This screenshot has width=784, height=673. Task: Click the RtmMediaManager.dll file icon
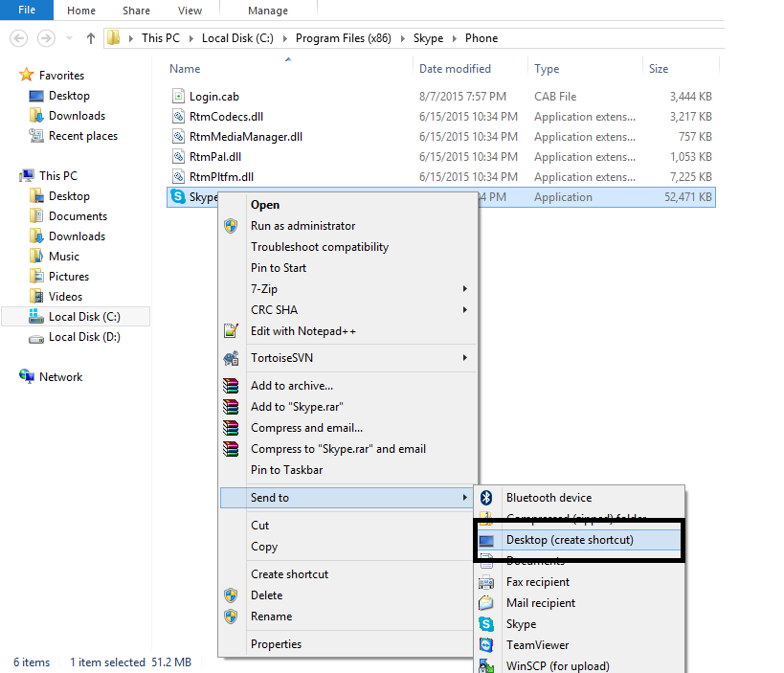click(x=178, y=137)
